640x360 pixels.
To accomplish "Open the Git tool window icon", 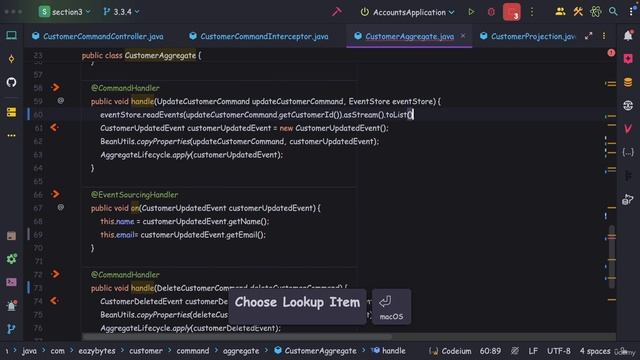I will click(x=11, y=329).
